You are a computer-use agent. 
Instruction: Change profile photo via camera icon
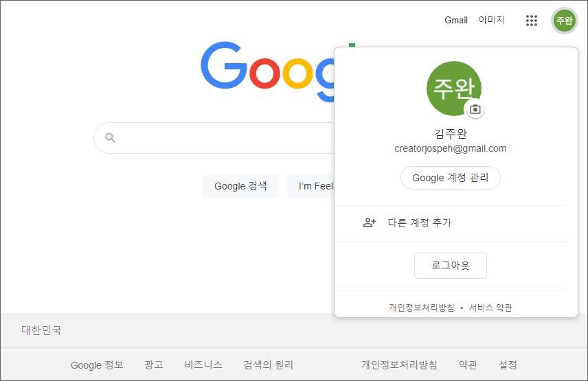(x=475, y=109)
